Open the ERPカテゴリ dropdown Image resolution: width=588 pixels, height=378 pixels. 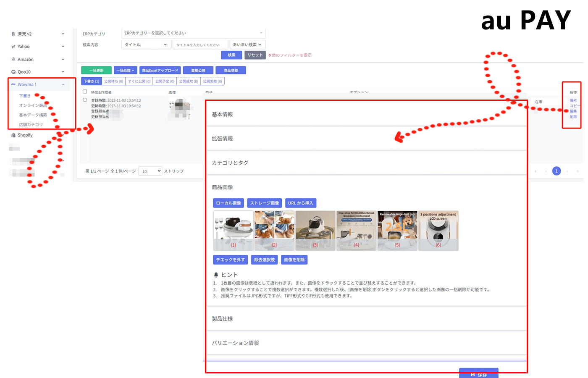tap(194, 33)
